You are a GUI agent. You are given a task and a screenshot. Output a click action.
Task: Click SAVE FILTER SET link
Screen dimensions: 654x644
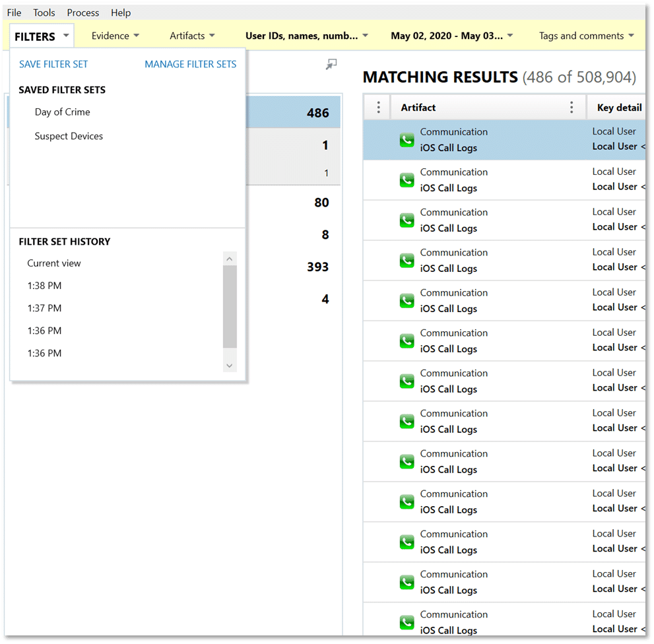click(53, 64)
